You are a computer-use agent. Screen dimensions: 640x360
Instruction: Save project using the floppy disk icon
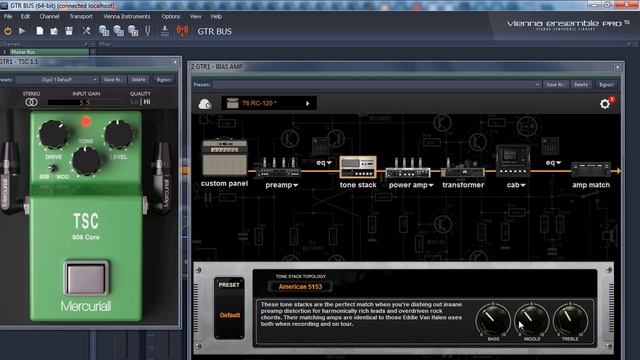point(69,31)
